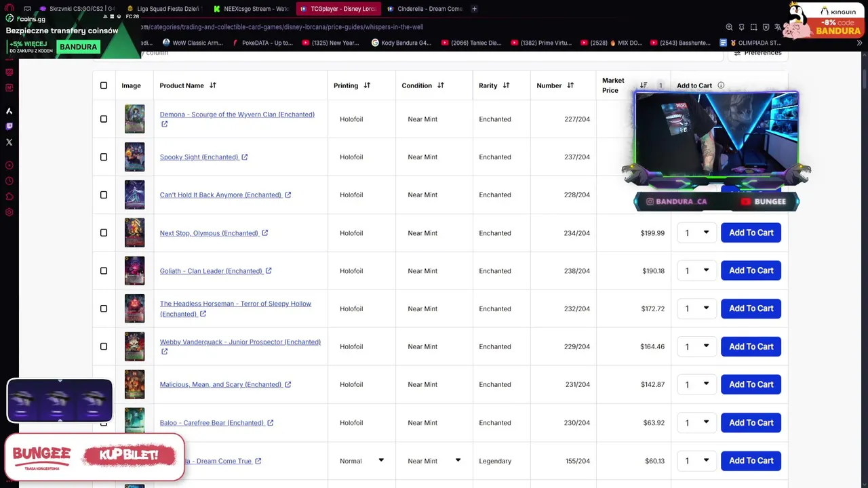The image size is (868, 488).
Task: Check the Demona row checkbox
Action: (x=104, y=119)
